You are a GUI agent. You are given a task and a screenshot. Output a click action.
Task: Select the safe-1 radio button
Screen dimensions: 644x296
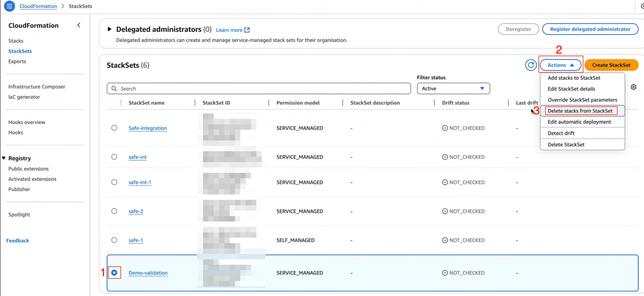pyautogui.click(x=114, y=240)
